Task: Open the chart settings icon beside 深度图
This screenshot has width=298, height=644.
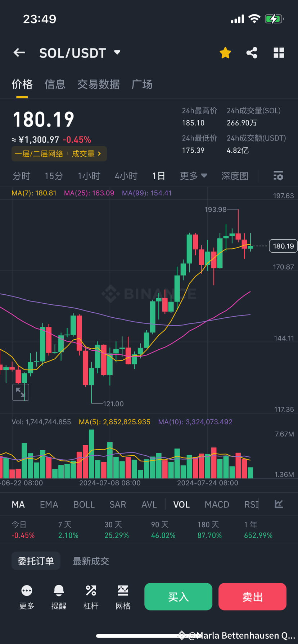Action: coord(278,176)
